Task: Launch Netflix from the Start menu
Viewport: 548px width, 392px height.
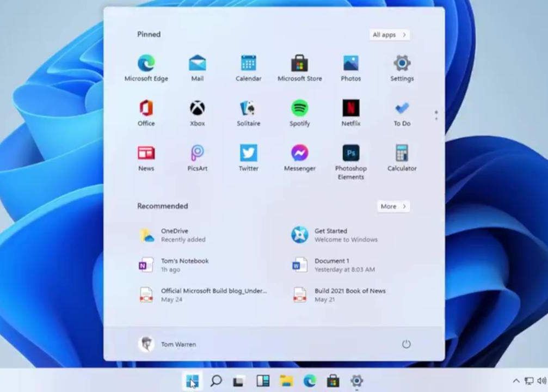Action: coord(350,108)
